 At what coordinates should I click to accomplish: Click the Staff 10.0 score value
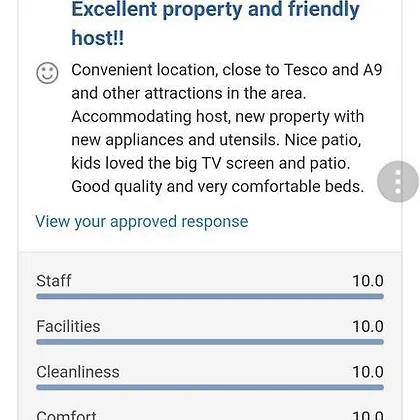368,281
